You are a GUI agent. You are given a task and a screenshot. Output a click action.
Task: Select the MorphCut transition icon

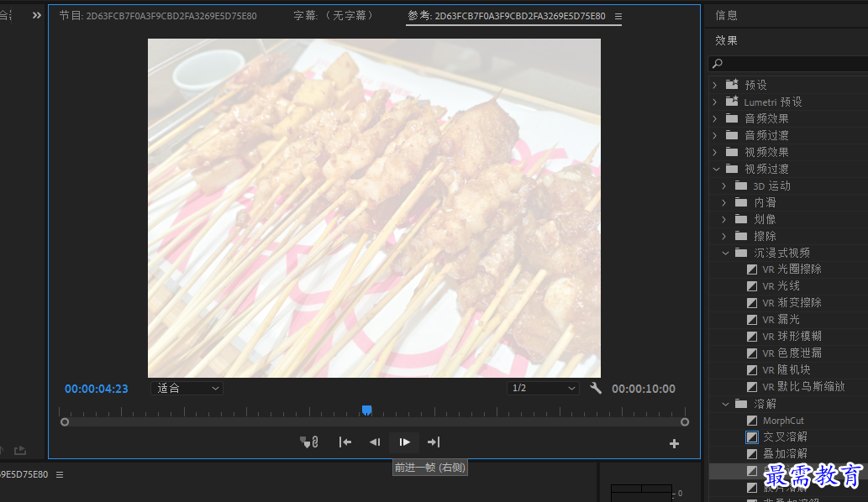pyautogui.click(x=752, y=421)
